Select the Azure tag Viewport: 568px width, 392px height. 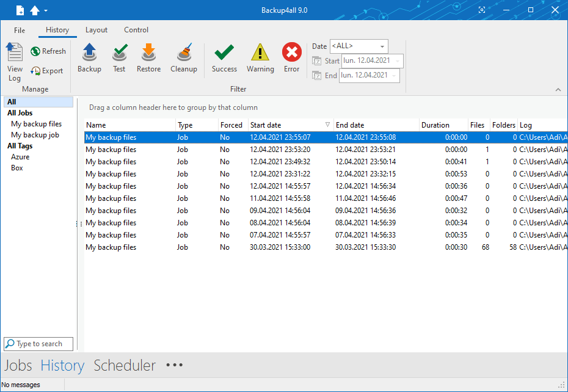(20, 157)
